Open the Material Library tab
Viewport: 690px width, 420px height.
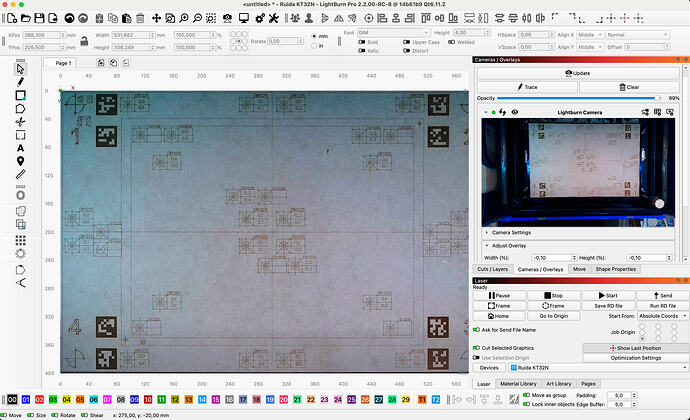pyautogui.click(x=518, y=384)
